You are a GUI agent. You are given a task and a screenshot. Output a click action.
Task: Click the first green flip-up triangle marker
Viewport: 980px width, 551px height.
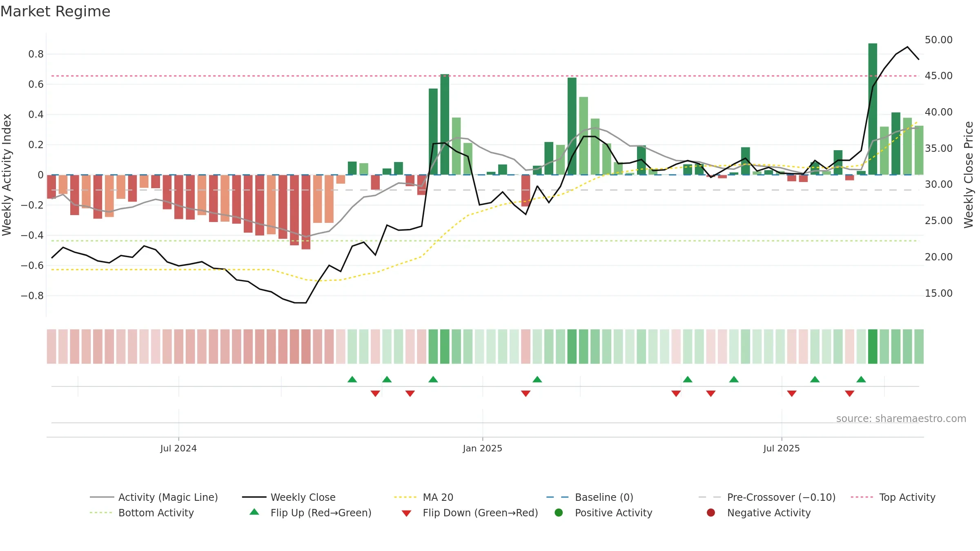point(352,380)
